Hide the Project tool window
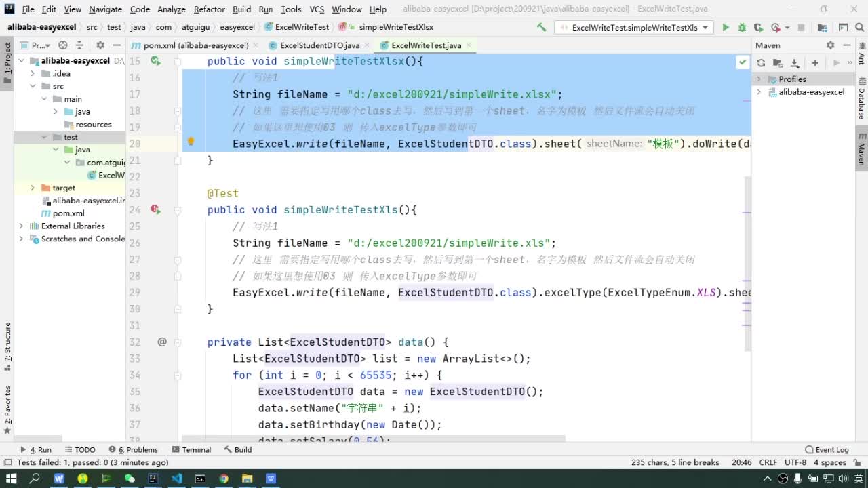Screen dimensions: 868x488 [117, 45]
